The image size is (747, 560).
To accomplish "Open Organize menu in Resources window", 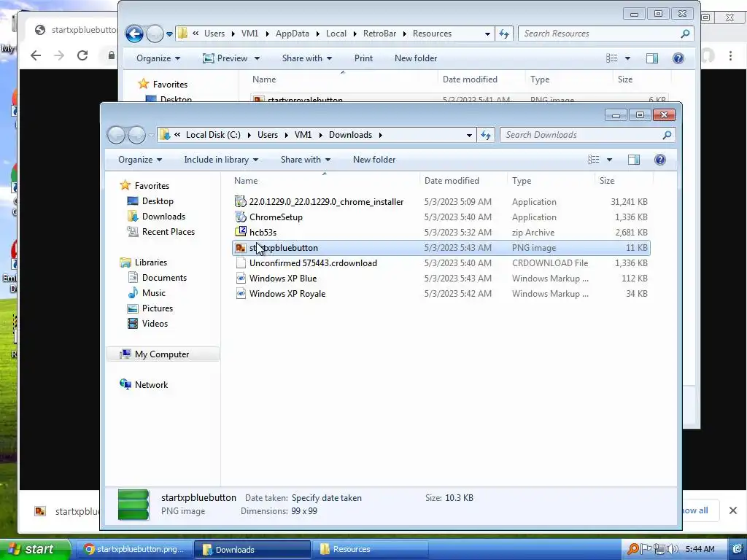I will tap(158, 58).
